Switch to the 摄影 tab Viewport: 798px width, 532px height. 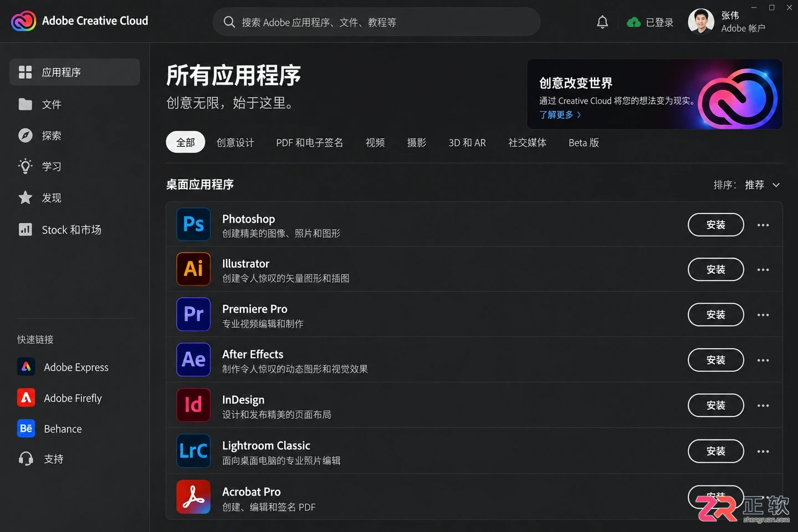tap(417, 142)
